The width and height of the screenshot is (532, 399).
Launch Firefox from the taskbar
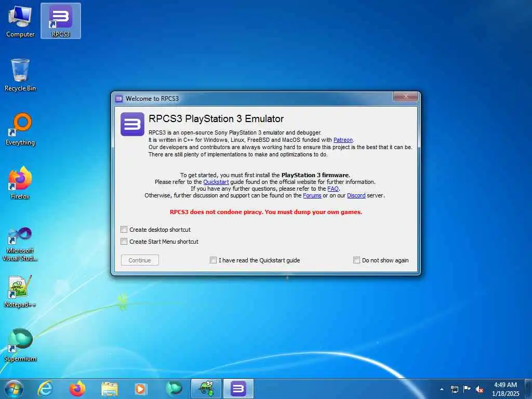tap(77, 389)
